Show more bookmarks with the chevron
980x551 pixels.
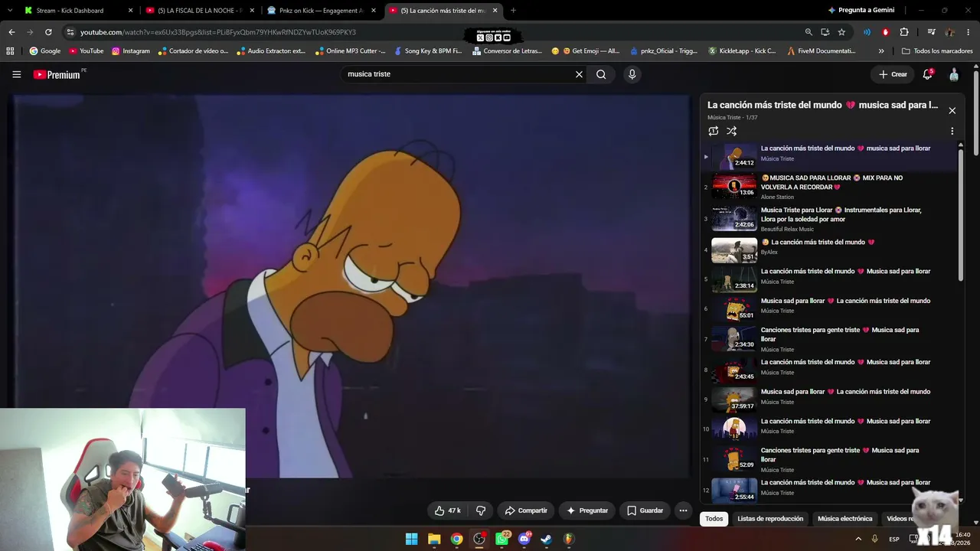(x=881, y=51)
